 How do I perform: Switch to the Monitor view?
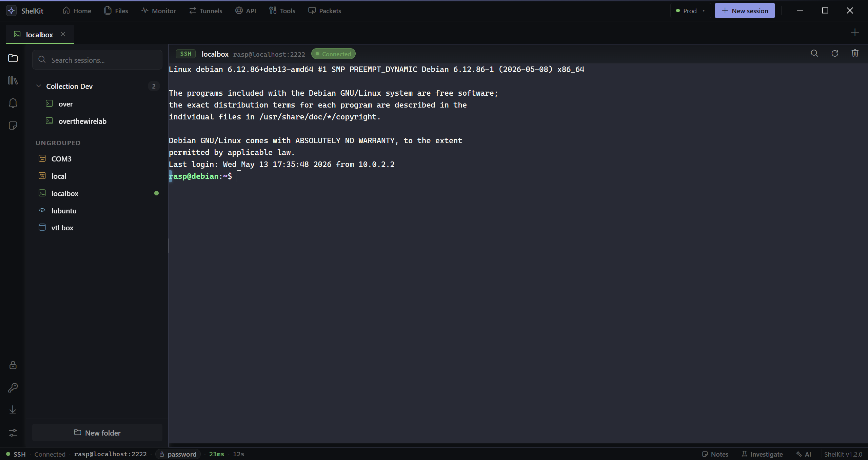159,11
